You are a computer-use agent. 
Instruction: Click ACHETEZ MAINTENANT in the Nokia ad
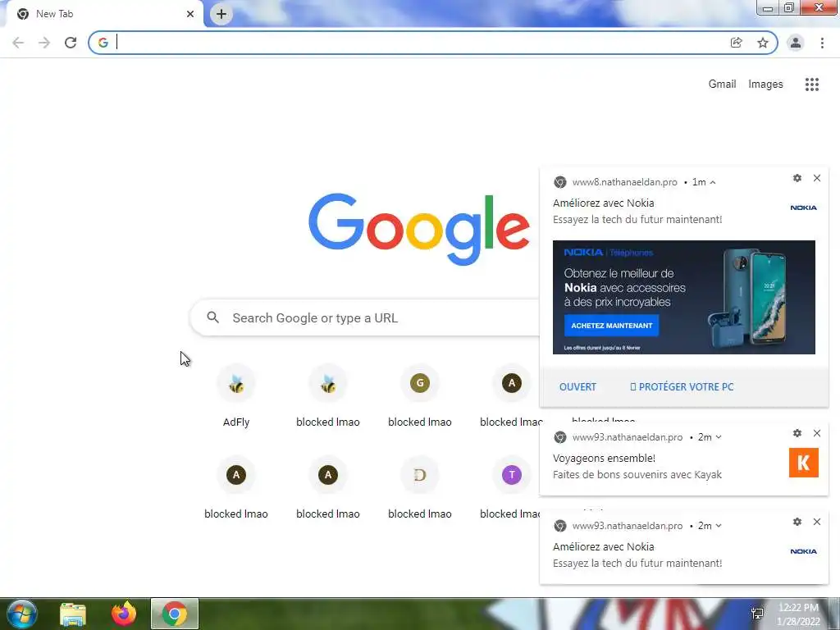pos(611,325)
